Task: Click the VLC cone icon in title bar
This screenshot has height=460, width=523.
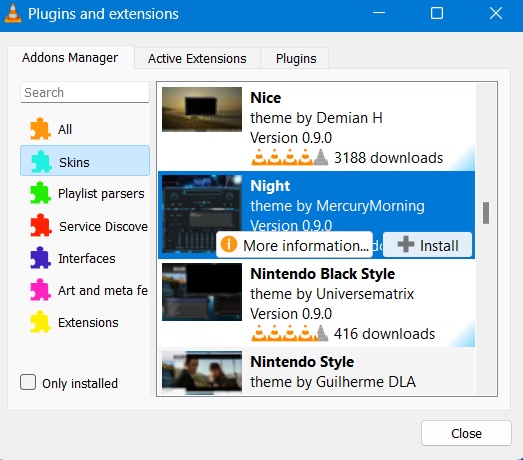Action: click(x=13, y=13)
